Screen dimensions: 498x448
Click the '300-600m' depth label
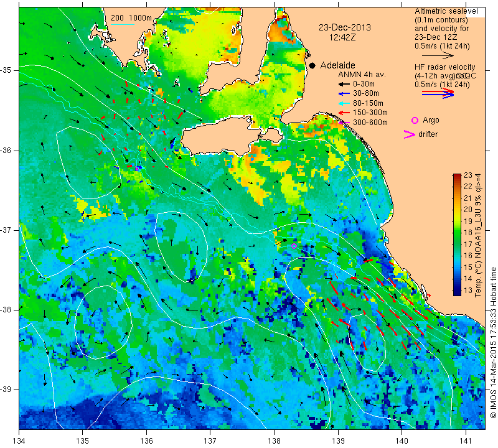pyautogui.click(x=370, y=123)
